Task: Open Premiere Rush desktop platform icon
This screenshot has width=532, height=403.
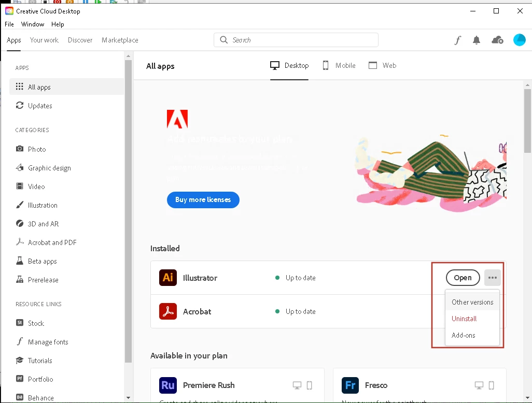Action: (x=297, y=385)
